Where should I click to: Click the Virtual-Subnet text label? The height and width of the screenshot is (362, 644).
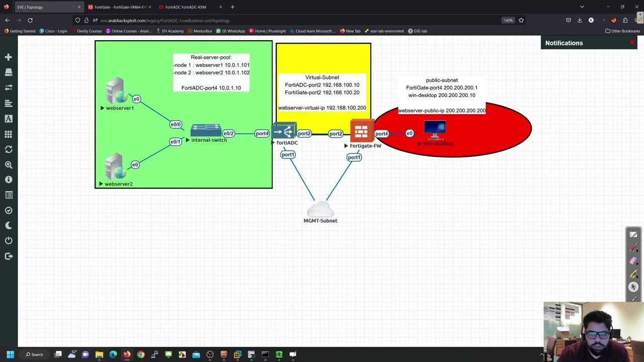[x=322, y=77]
